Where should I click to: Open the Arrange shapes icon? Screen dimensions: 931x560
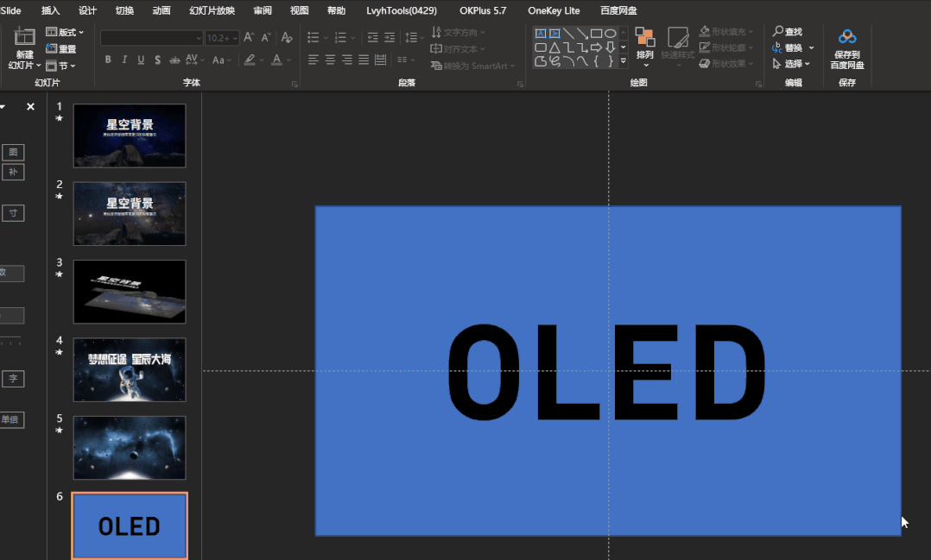click(x=645, y=37)
